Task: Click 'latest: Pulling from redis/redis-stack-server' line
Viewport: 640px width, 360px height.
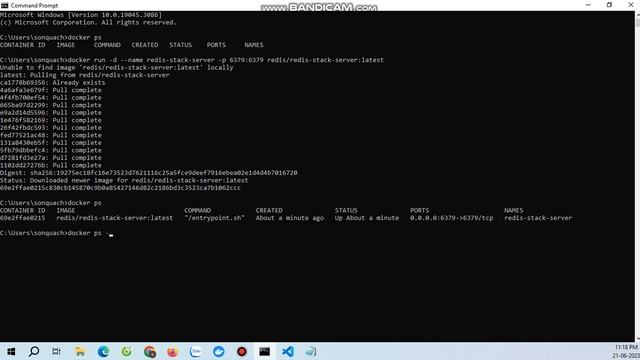Action: 84,75
